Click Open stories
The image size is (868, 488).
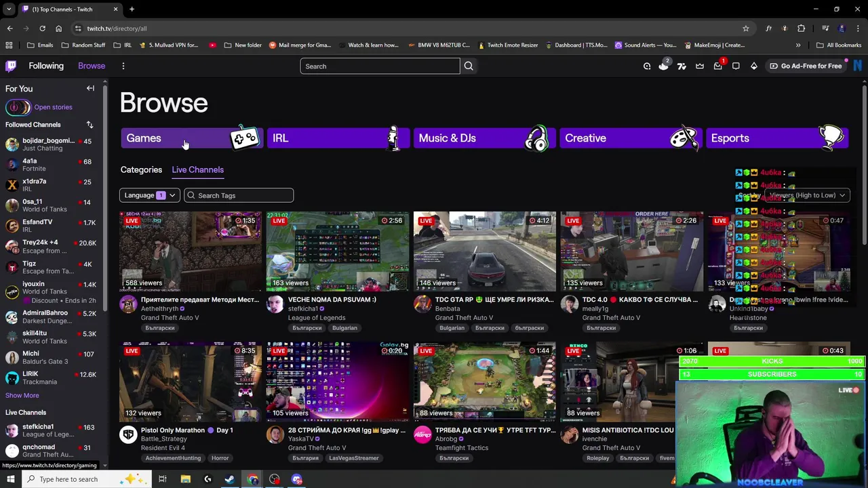point(53,107)
